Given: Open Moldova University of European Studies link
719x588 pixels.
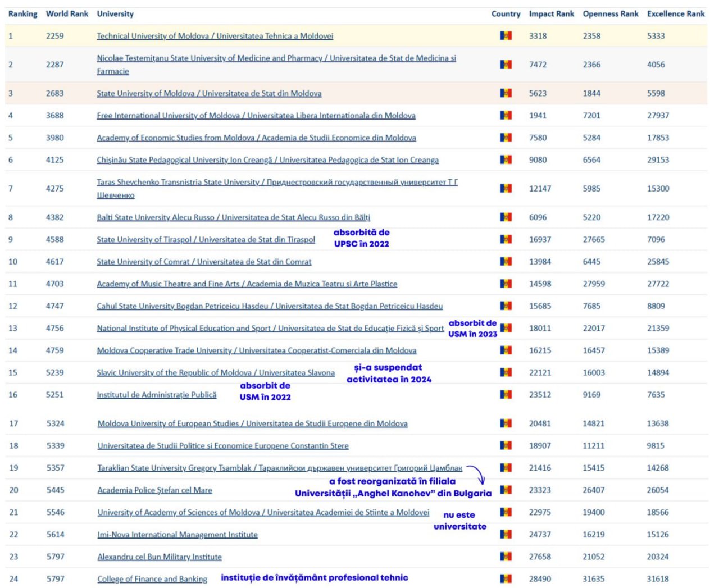Looking at the screenshot, I should tap(253, 423).
